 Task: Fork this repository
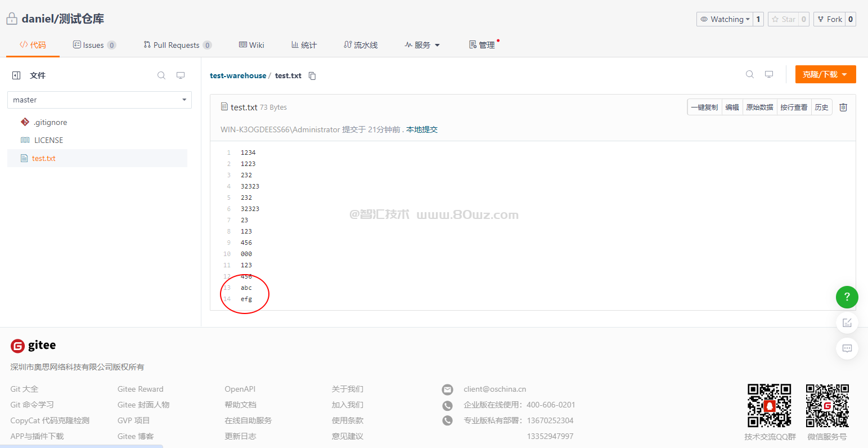[830, 19]
